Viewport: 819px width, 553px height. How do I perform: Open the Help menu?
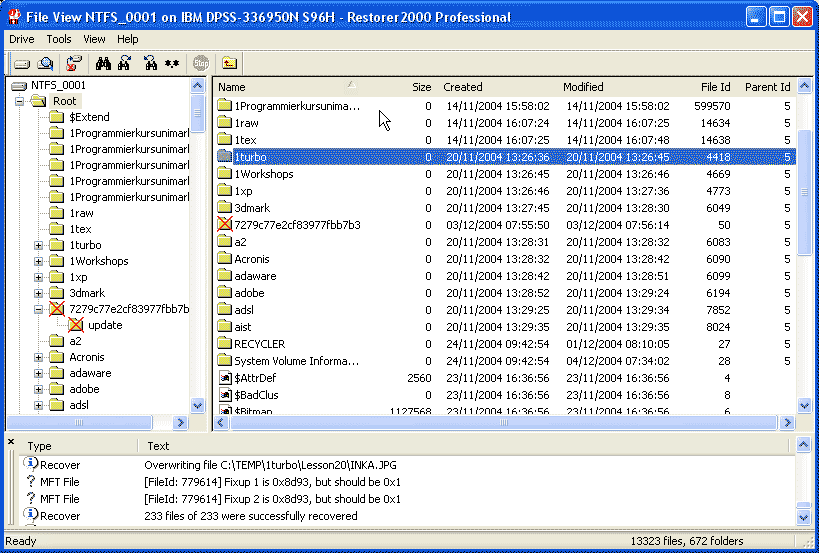click(127, 39)
